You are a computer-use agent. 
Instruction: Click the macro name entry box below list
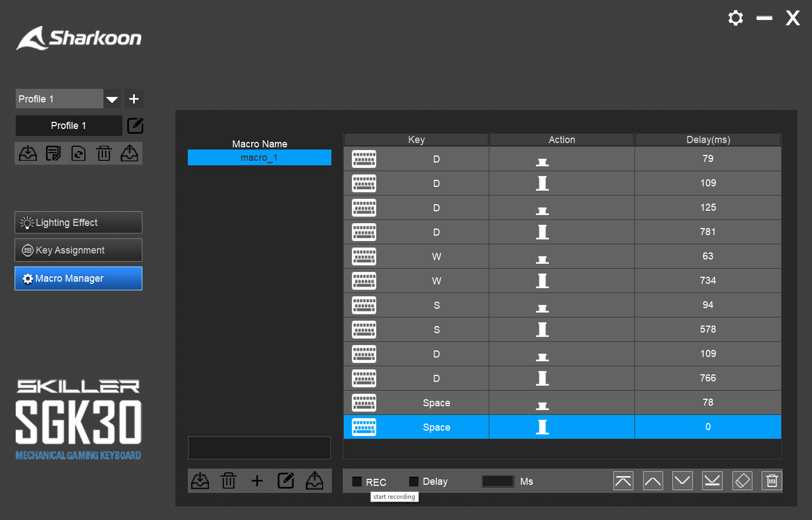tap(259, 448)
